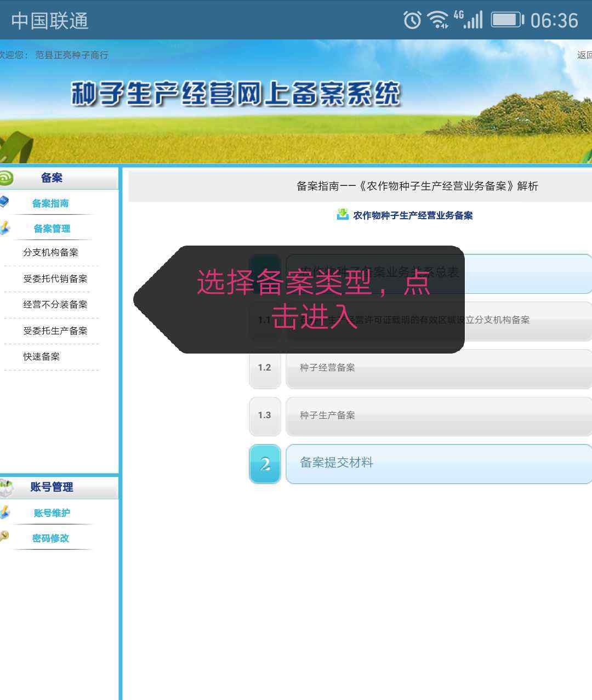This screenshot has height=700, width=592.
Task: Click the key icon next to 密码修改
Action: (4, 536)
